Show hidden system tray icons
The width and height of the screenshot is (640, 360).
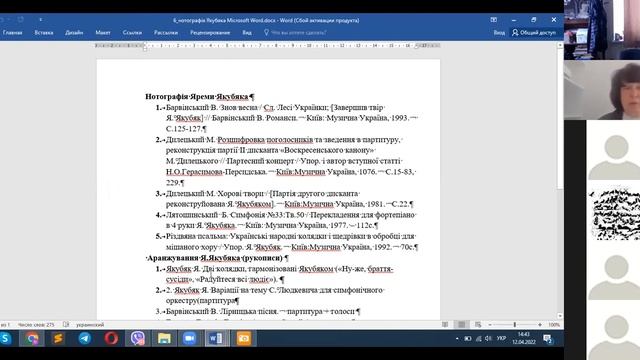[x=457, y=338]
